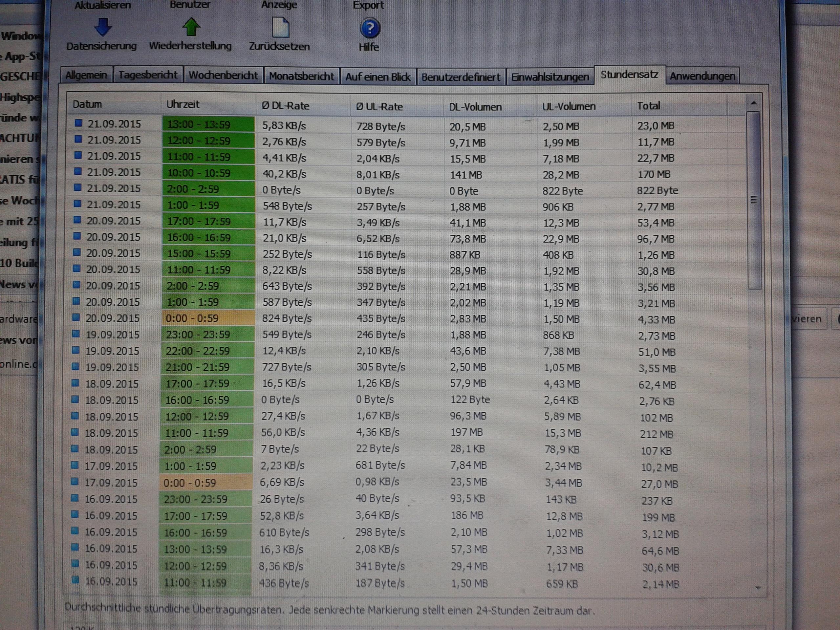Click blue square icon beside 17.09.2015 0:00 row
This screenshot has height=630, width=840.
(x=75, y=482)
